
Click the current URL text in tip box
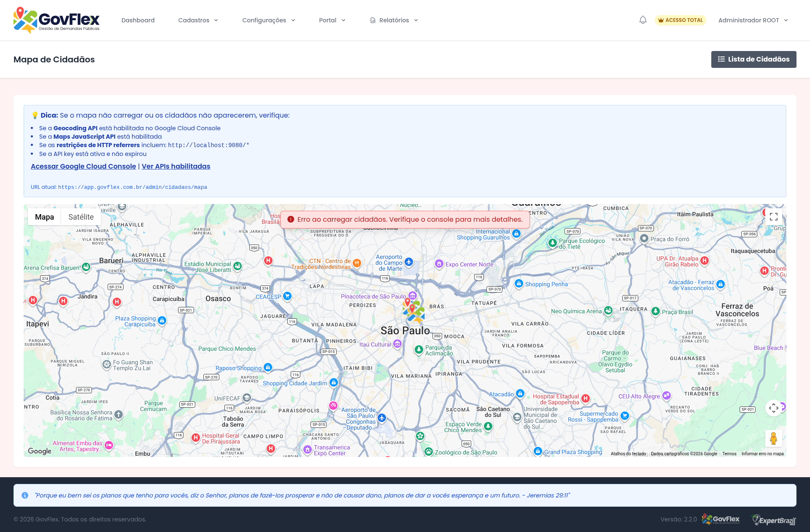132,187
